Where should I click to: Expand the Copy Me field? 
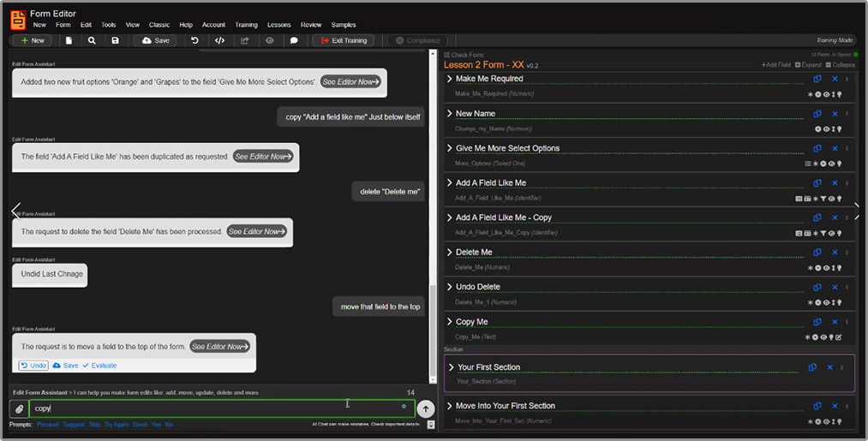[x=450, y=321]
